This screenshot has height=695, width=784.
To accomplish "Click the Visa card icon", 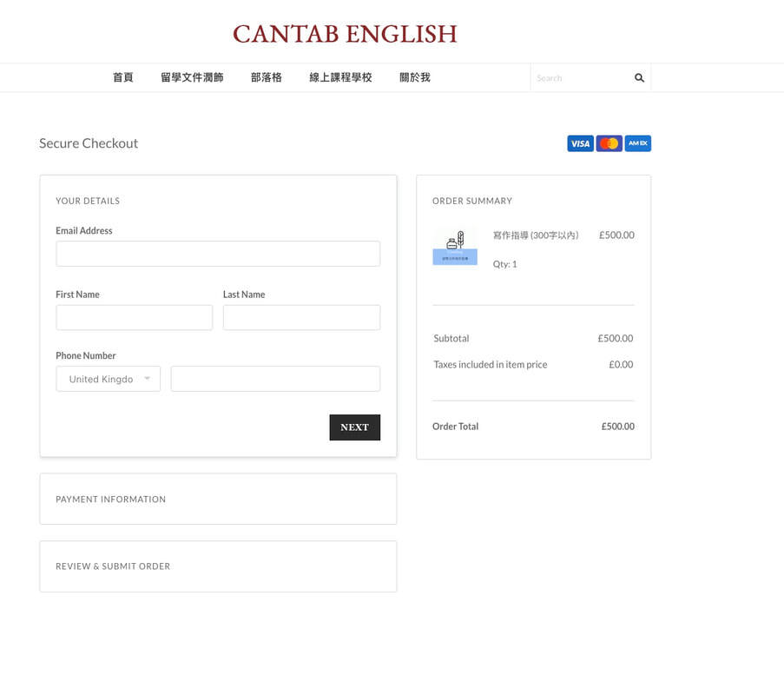I will (580, 143).
